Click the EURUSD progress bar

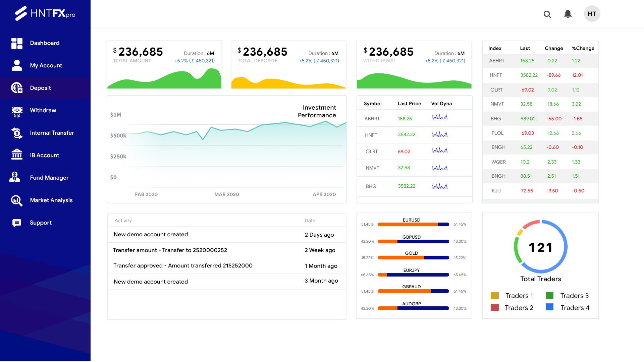413,225
